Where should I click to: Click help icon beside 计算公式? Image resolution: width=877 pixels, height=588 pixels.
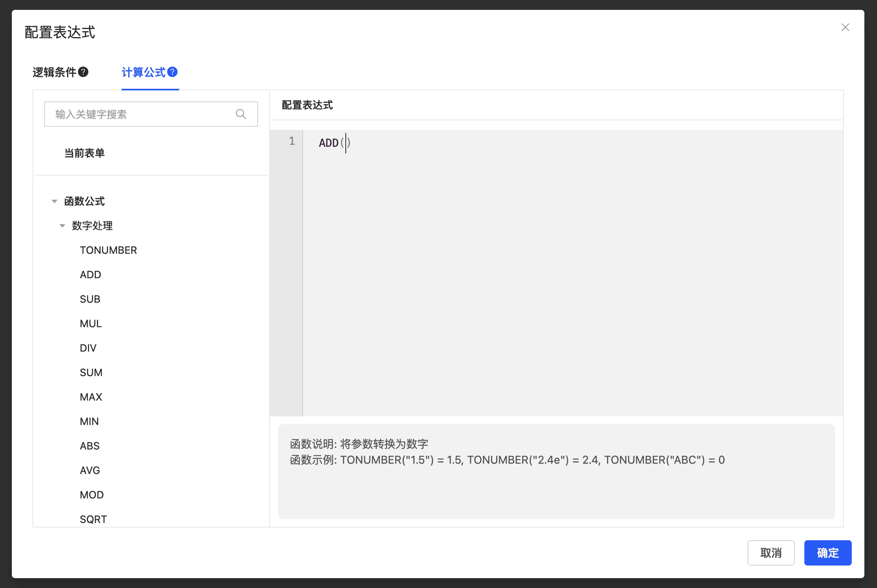point(172,72)
